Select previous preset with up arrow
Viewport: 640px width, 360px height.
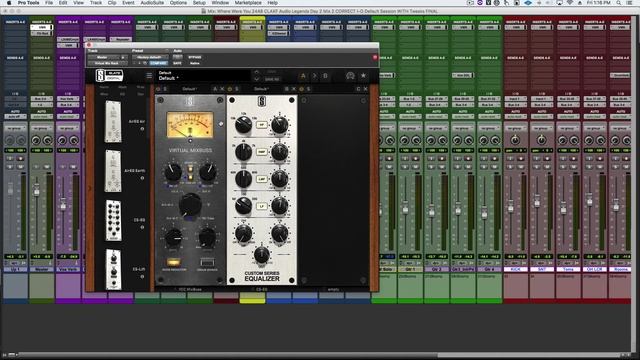pyautogui.click(x=257, y=72)
